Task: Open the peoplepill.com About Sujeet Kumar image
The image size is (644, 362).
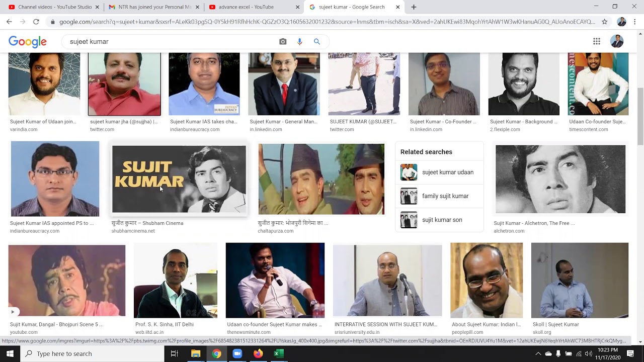Action: [487, 281]
